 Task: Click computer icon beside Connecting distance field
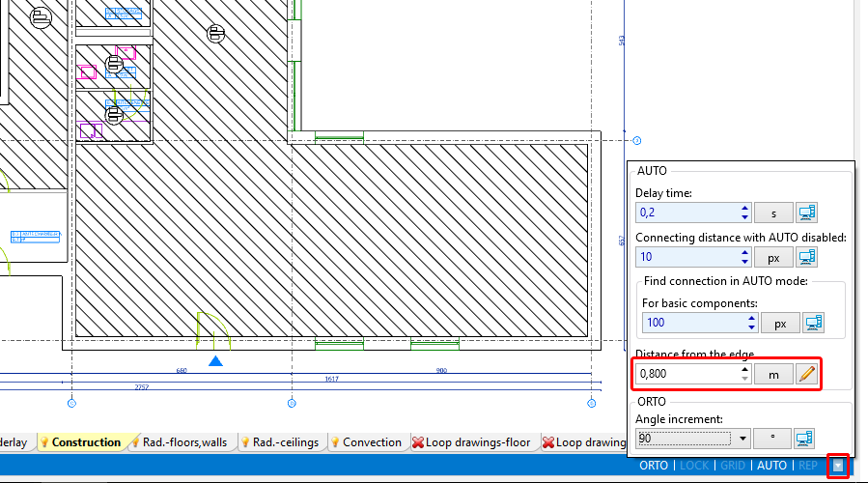point(806,257)
